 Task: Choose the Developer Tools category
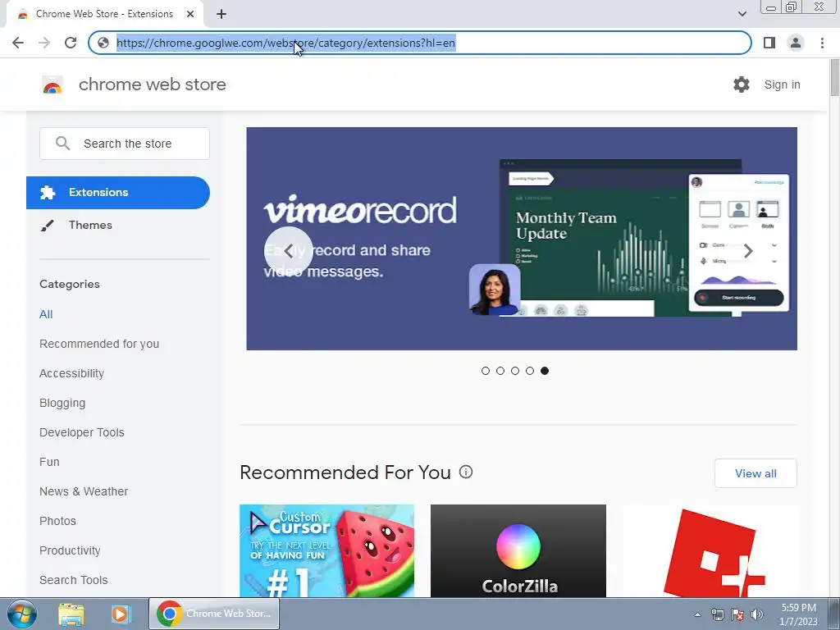[82, 432]
